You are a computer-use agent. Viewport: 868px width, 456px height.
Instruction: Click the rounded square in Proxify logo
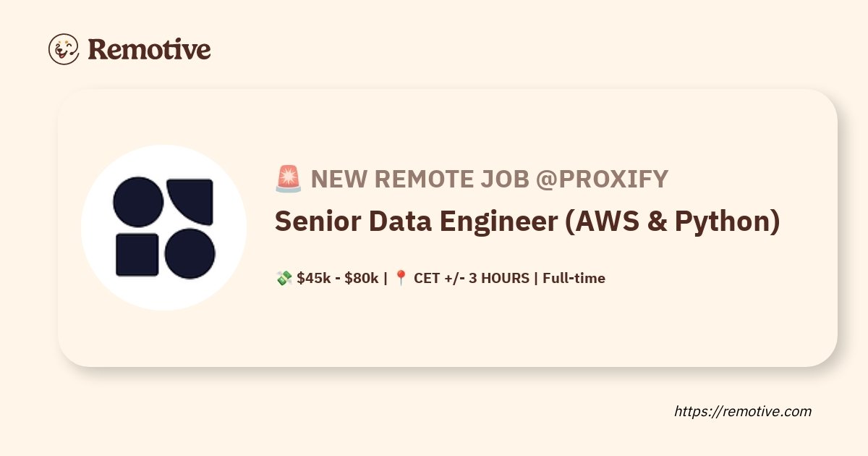point(137,254)
